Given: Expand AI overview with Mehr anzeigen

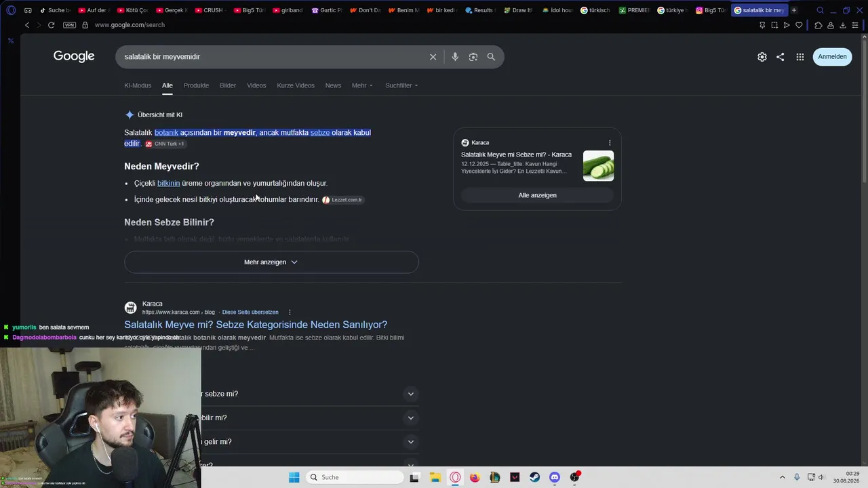Looking at the screenshot, I should coord(271,262).
